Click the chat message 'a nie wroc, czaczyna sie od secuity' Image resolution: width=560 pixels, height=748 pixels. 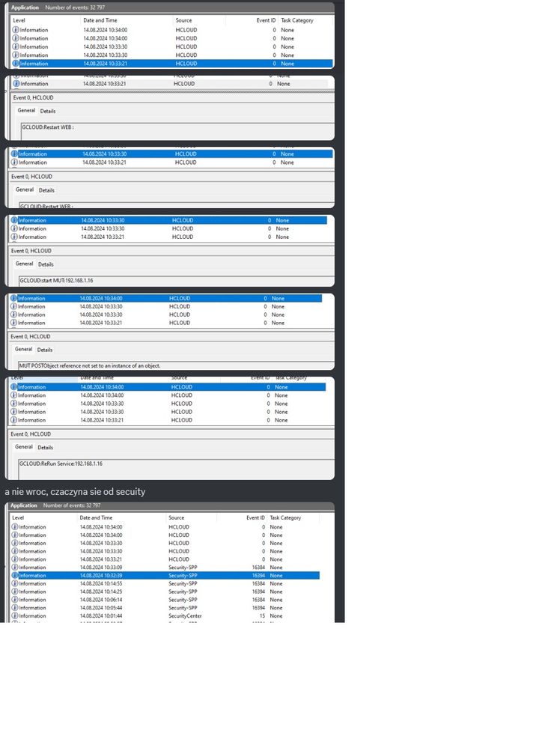tap(75, 492)
